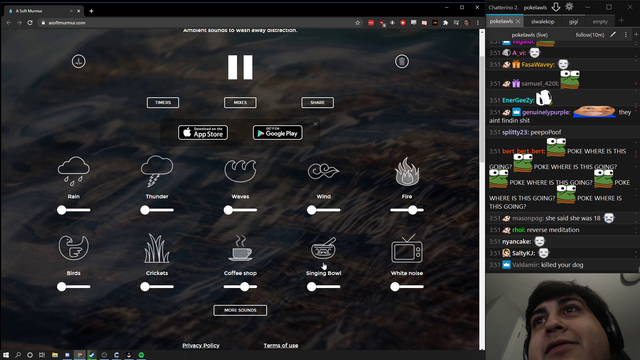Click the App Store download badge
Image resolution: width=640 pixels, height=360 pixels.
click(x=203, y=132)
